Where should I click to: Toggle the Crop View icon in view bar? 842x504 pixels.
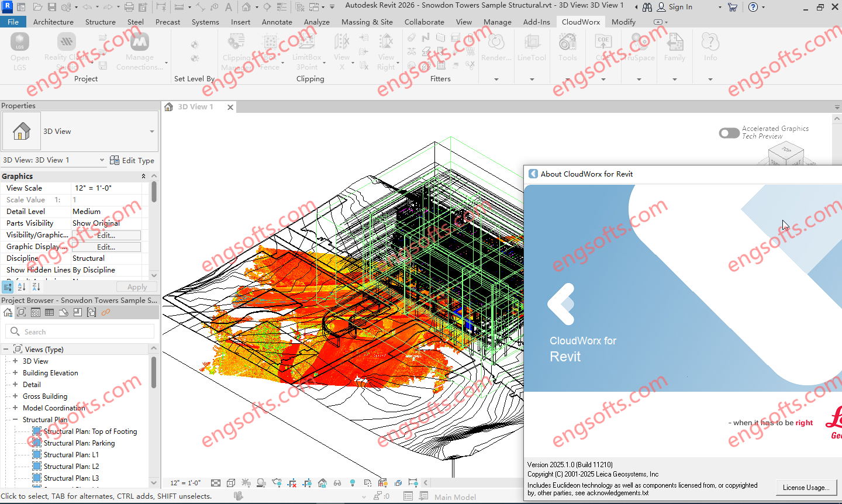click(x=292, y=483)
